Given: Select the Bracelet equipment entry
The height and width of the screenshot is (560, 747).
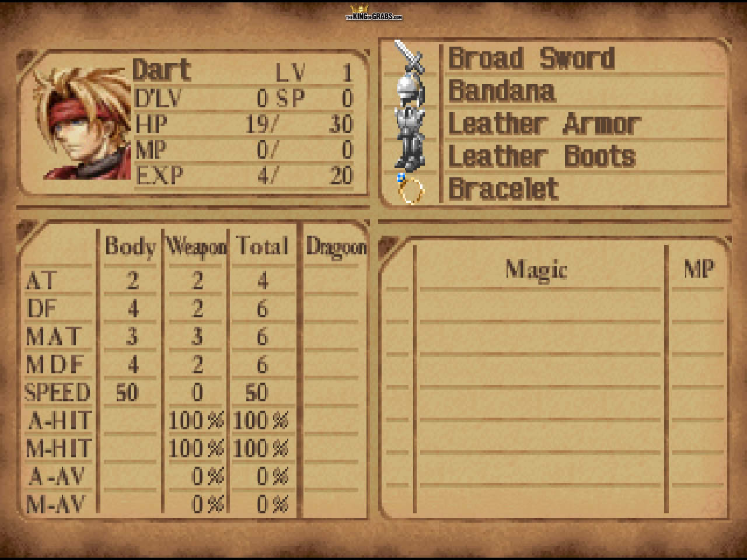Looking at the screenshot, I should pyautogui.click(x=503, y=189).
